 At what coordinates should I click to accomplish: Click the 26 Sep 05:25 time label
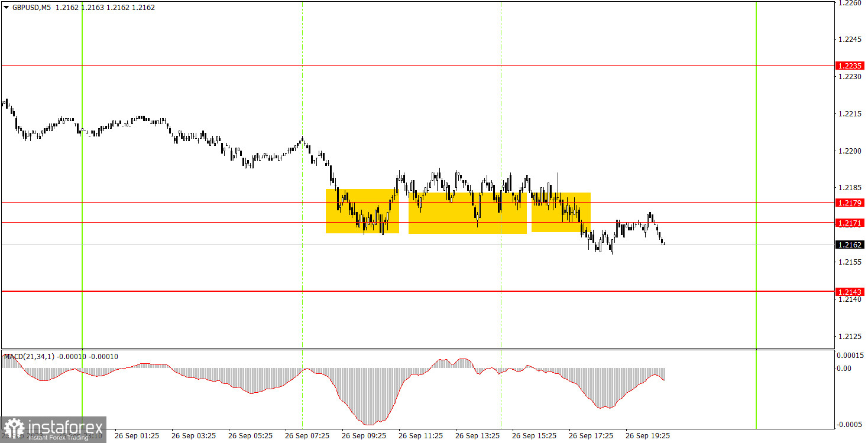click(x=250, y=435)
